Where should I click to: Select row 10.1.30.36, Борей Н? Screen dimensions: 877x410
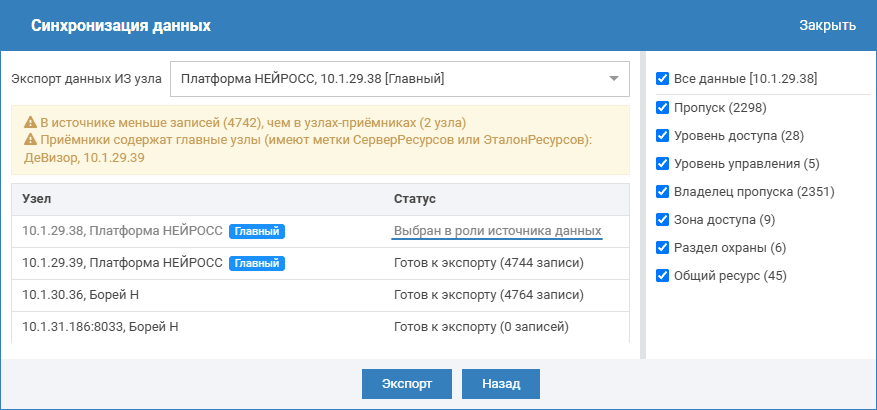click(x=320, y=295)
